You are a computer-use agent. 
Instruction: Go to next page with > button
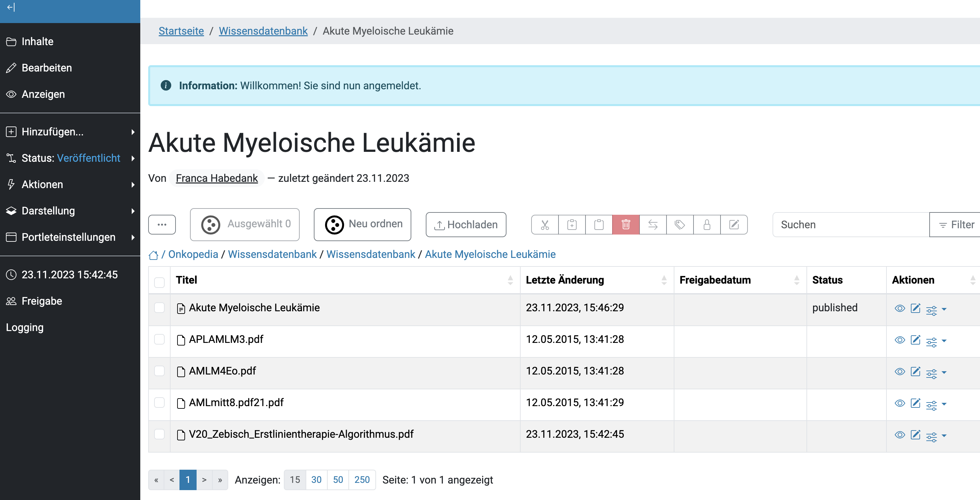tap(204, 480)
